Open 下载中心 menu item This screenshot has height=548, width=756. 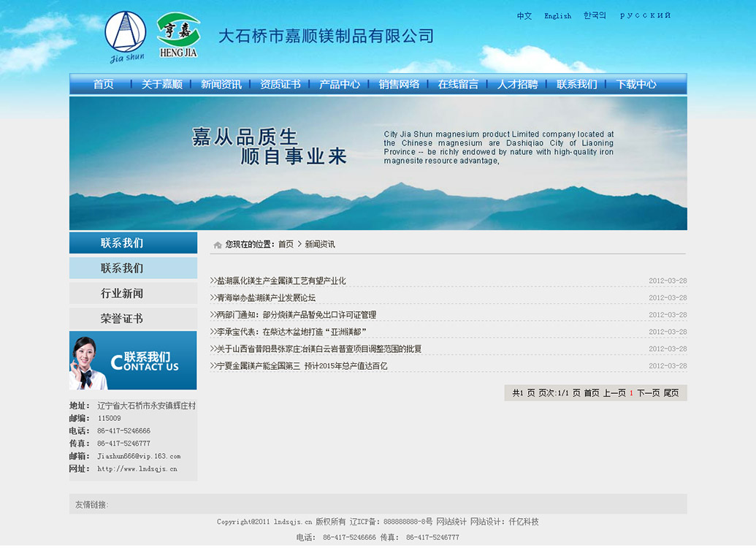[636, 84]
